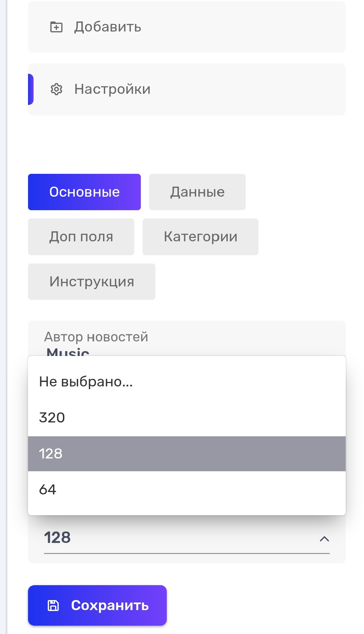Show the Инструкция tab
Viewport: 364px width, 634px height.
[92, 282]
